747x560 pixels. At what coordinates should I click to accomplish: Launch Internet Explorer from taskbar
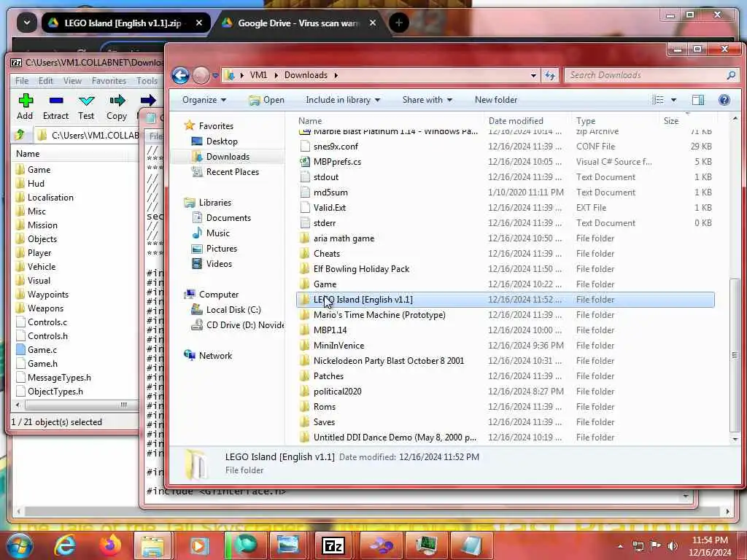coord(64,545)
